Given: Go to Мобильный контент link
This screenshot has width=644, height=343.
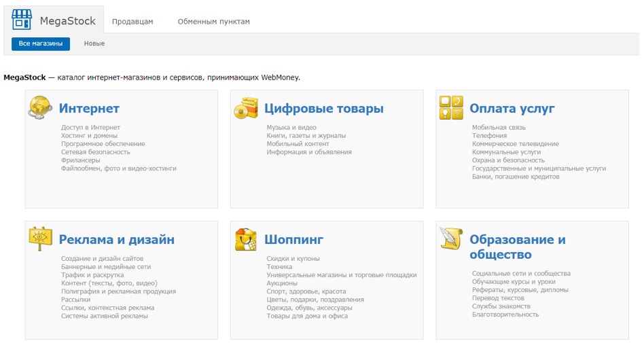Looking at the screenshot, I should 298,144.
